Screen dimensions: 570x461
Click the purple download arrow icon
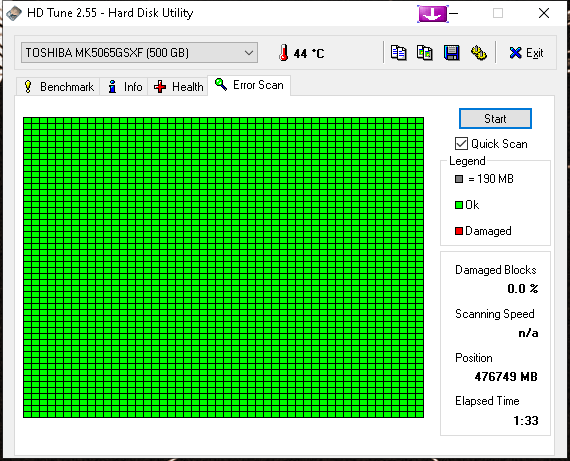[x=433, y=14]
